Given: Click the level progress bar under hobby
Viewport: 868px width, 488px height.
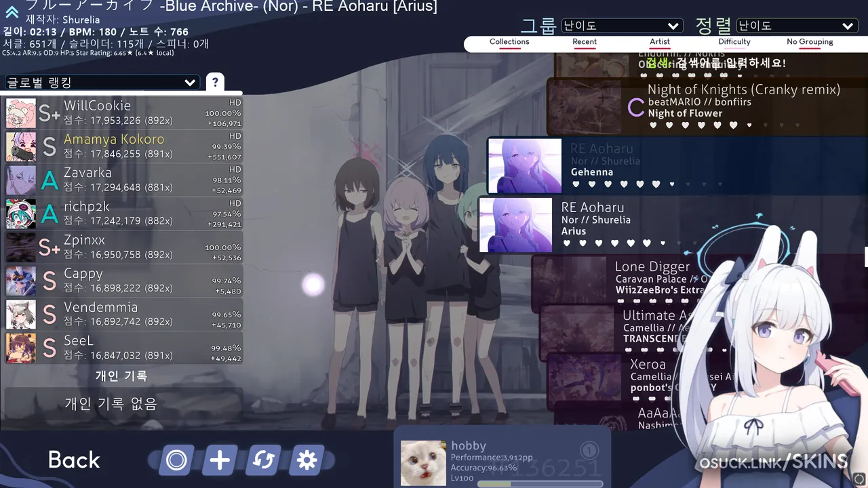Looking at the screenshot, I should pos(540,484).
